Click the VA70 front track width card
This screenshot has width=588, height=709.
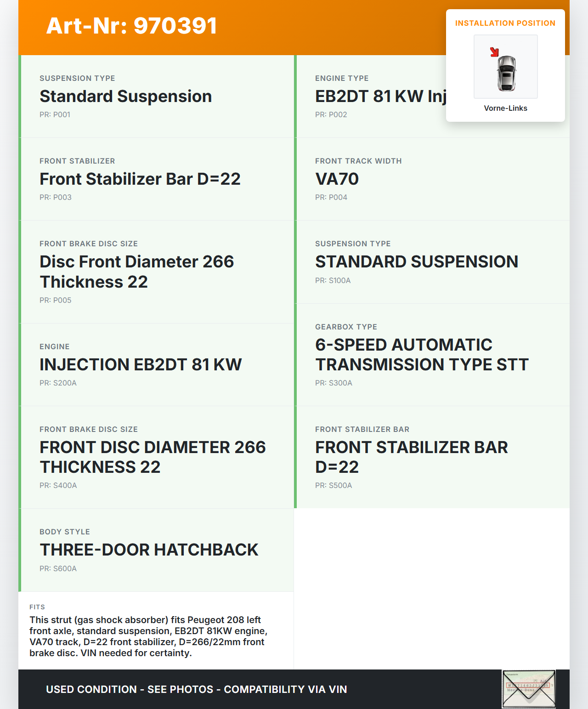pos(432,179)
